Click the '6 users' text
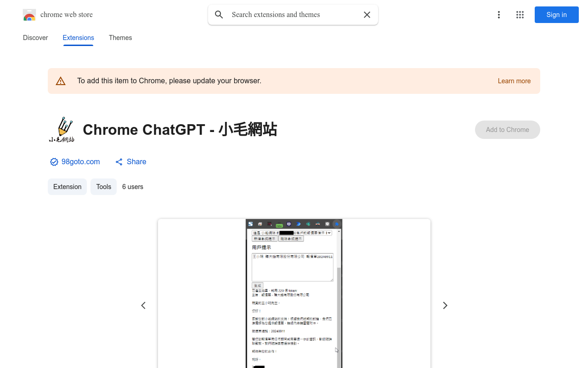This screenshot has height=368, width=588. point(133,187)
